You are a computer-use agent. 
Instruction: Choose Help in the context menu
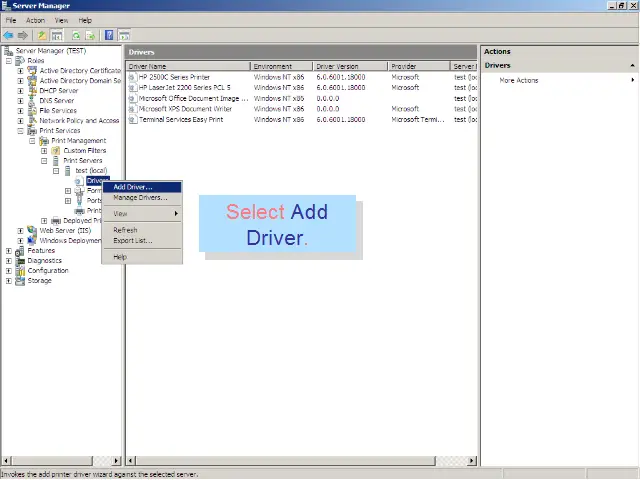coord(142,257)
